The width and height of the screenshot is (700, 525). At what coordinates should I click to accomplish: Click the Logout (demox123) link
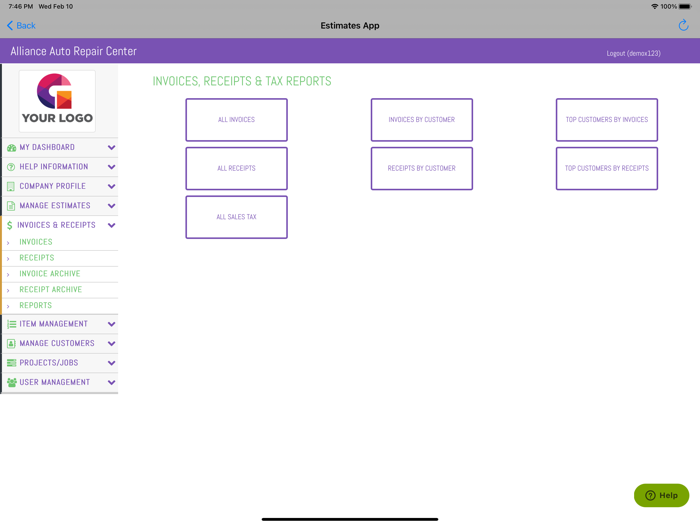[x=633, y=54]
